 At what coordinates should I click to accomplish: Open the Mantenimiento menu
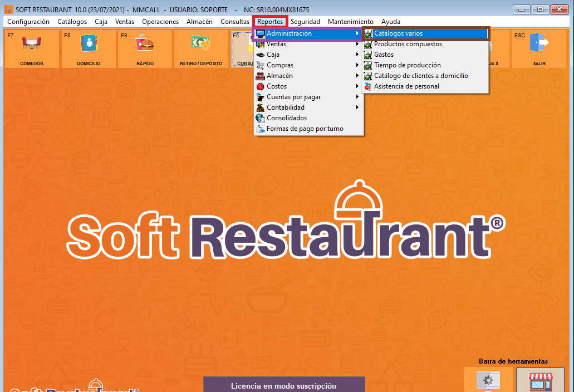[351, 22]
